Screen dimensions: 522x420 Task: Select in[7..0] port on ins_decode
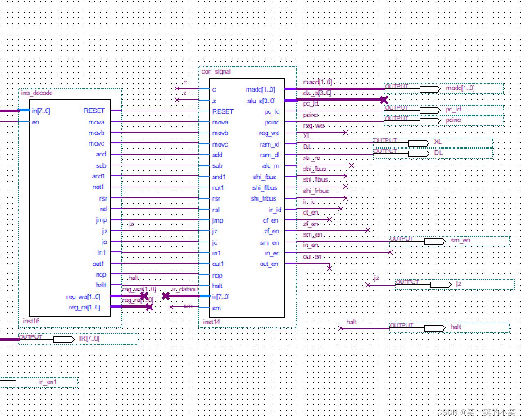41,111
